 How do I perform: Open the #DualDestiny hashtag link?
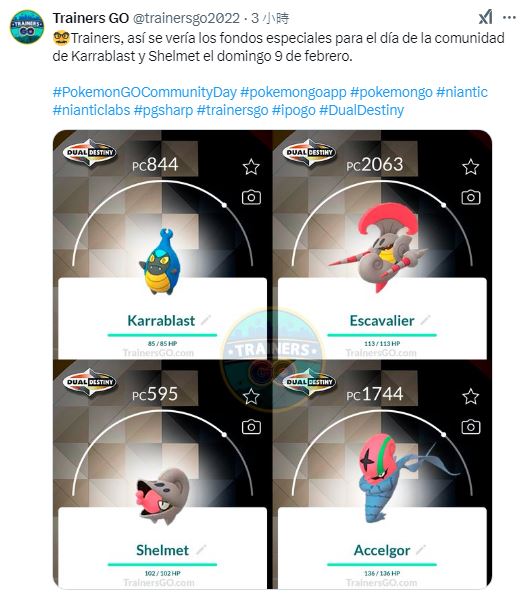click(361, 110)
